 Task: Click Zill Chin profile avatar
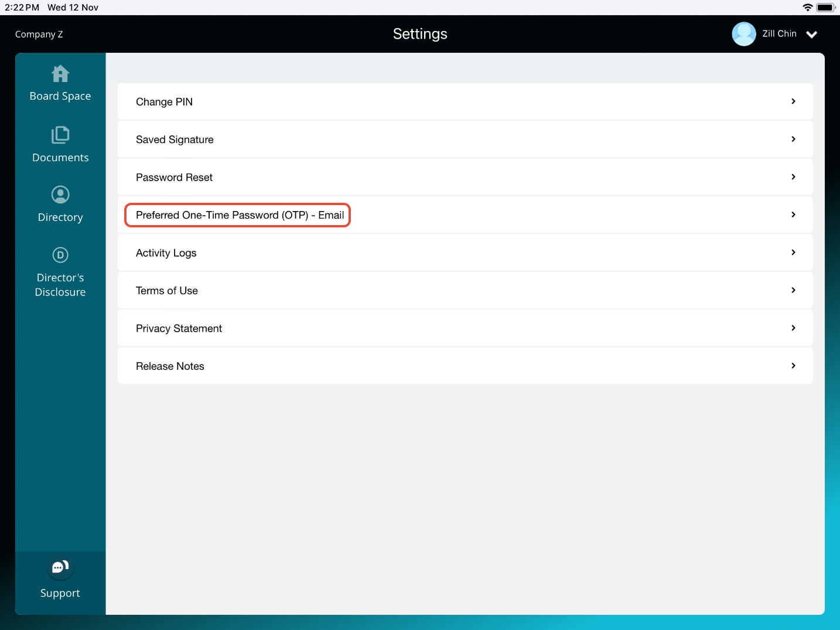coord(744,34)
